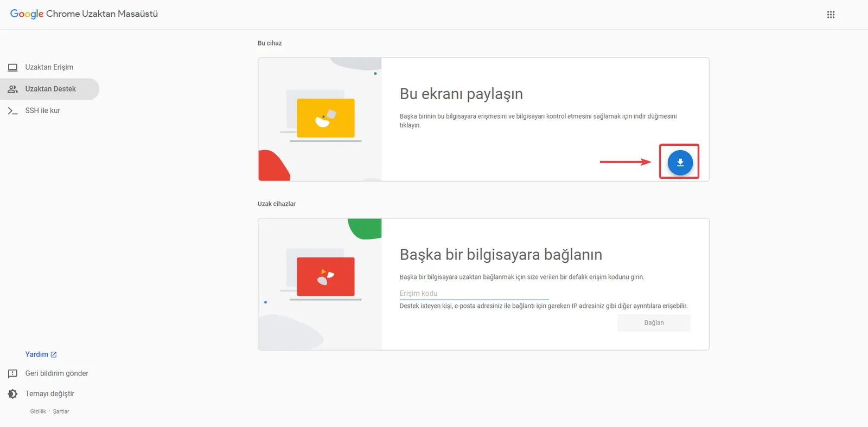Click the yellow screen share illustration
This screenshot has width=868, height=427.
point(325,118)
